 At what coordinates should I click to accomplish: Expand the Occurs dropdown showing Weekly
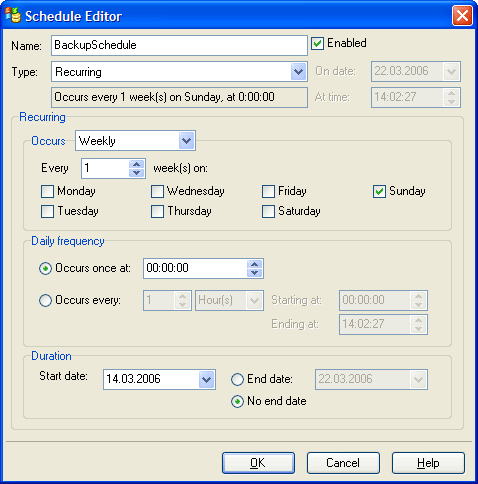[186, 141]
